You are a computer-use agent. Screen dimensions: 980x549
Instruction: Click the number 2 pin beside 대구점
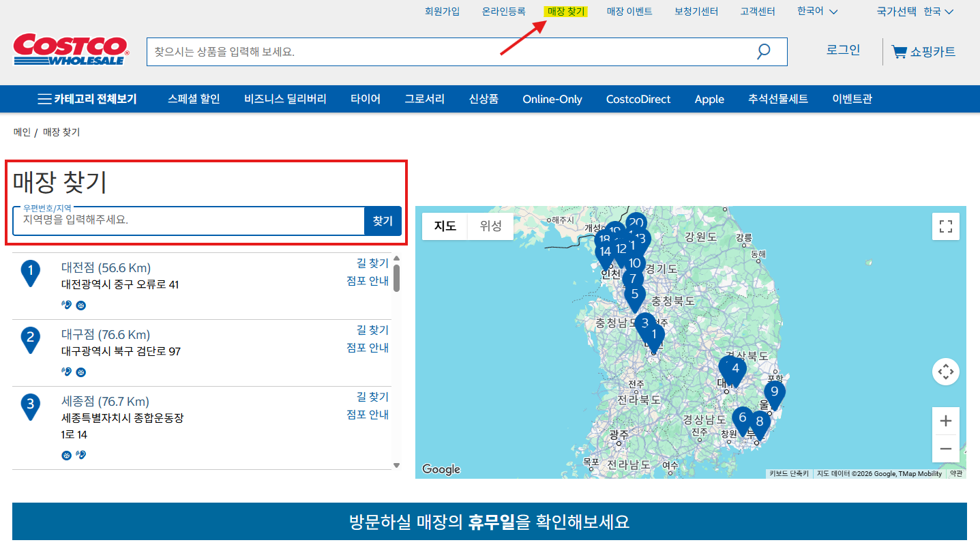coord(31,339)
